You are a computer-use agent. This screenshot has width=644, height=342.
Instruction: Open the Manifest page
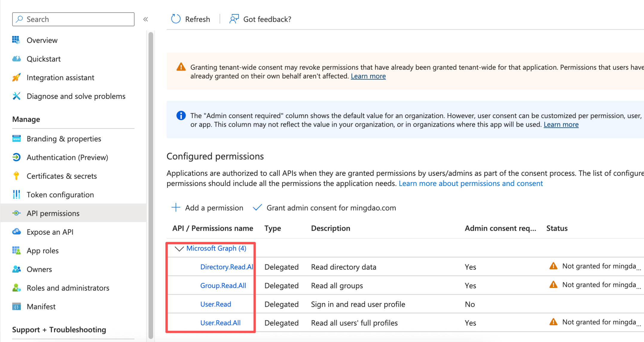click(41, 306)
